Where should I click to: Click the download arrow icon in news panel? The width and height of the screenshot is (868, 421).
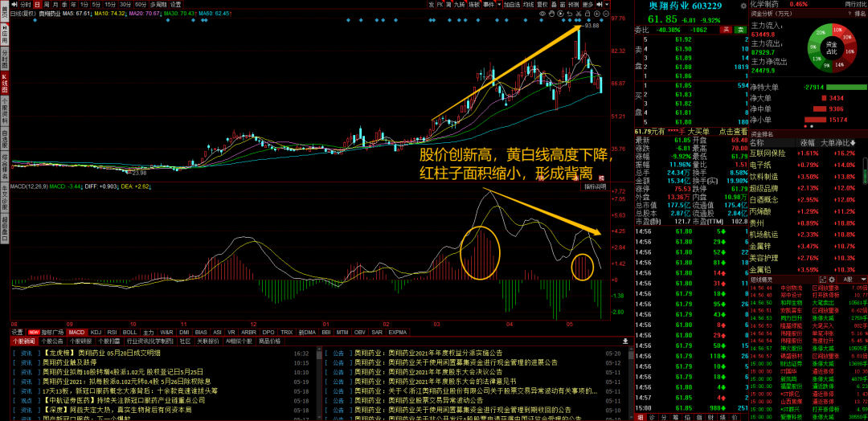click(x=625, y=341)
